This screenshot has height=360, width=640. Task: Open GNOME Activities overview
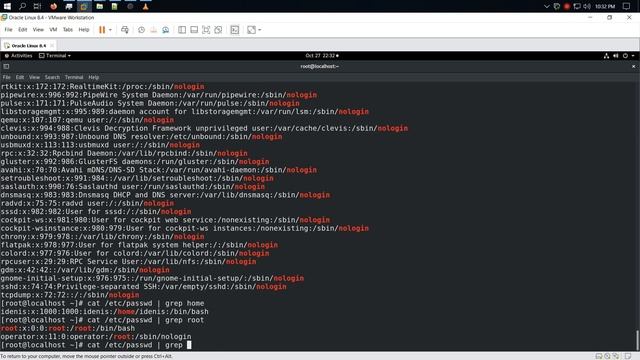click(19, 56)
